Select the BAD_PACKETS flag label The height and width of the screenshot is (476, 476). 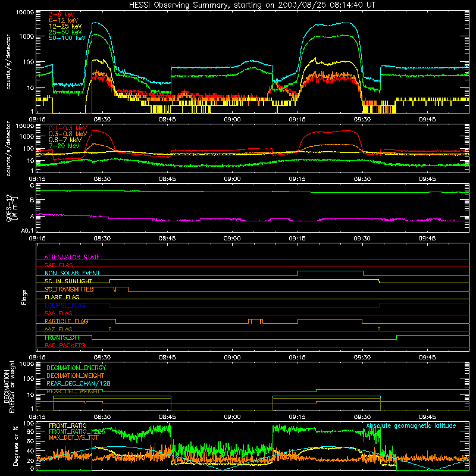point(65,345)
